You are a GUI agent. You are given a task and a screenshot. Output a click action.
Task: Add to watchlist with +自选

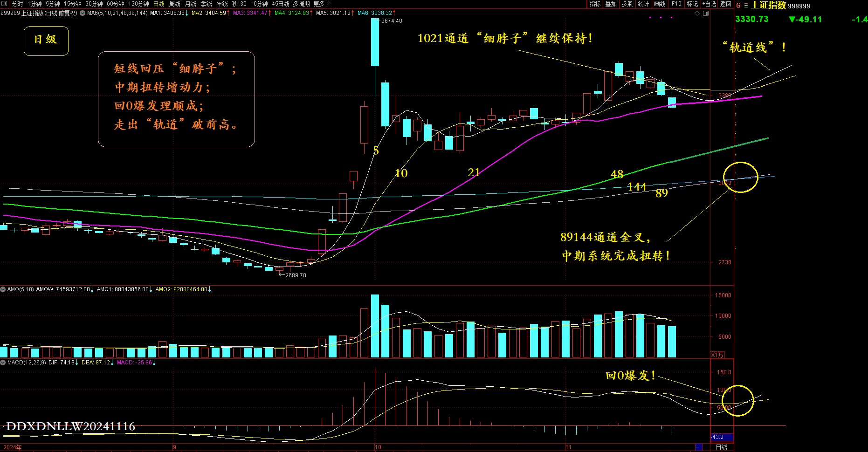(709, 4)
